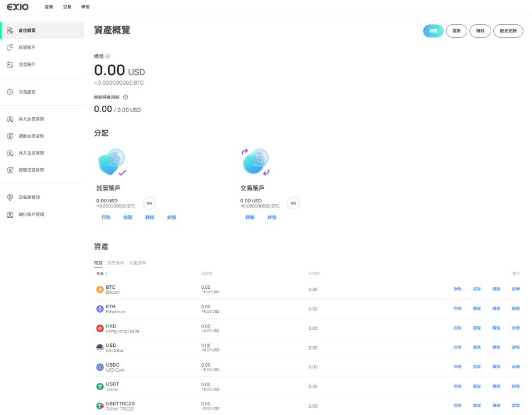
Task: Open 銀行賬戶管理 bank icon in sidebar
Action: (x=10, y=214)
